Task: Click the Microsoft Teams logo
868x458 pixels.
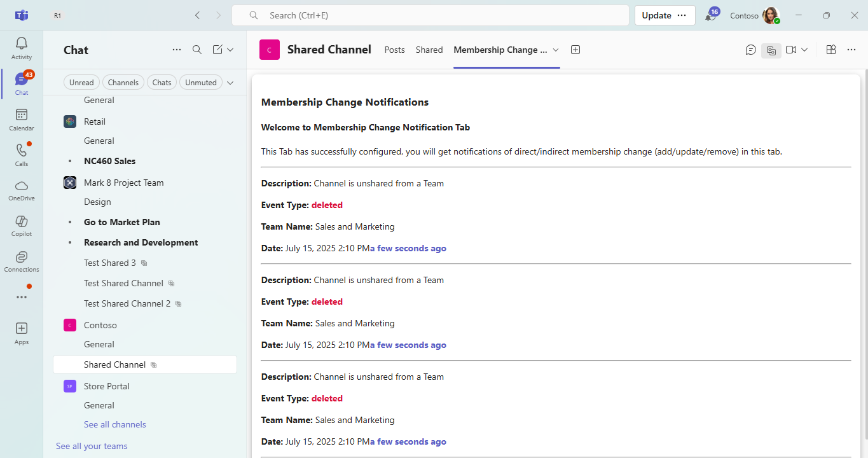Action: point(22,15)
